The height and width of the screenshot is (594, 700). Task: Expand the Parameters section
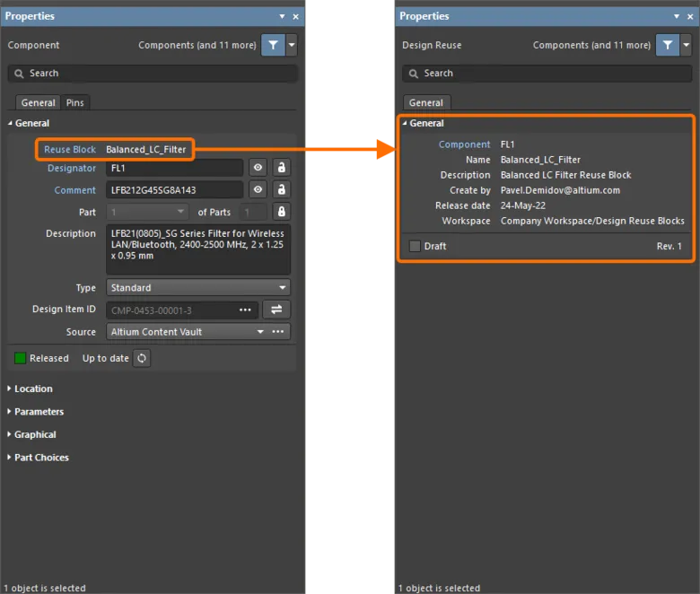pos(36,412)
